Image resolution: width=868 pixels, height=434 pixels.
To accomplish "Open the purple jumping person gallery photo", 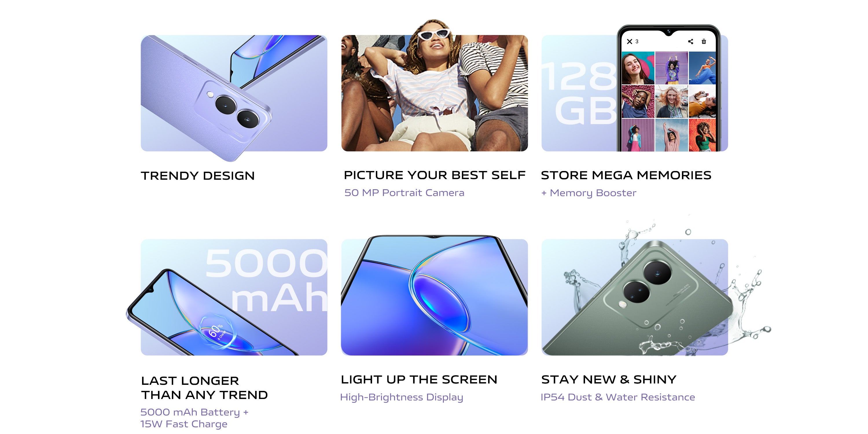I will pyautogui.click(x=672, y=68).
